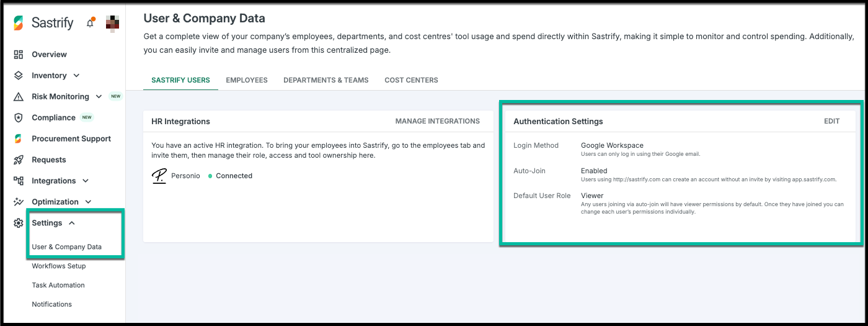Click the Connected status text
Screen dimensions: 868x326
234,176
